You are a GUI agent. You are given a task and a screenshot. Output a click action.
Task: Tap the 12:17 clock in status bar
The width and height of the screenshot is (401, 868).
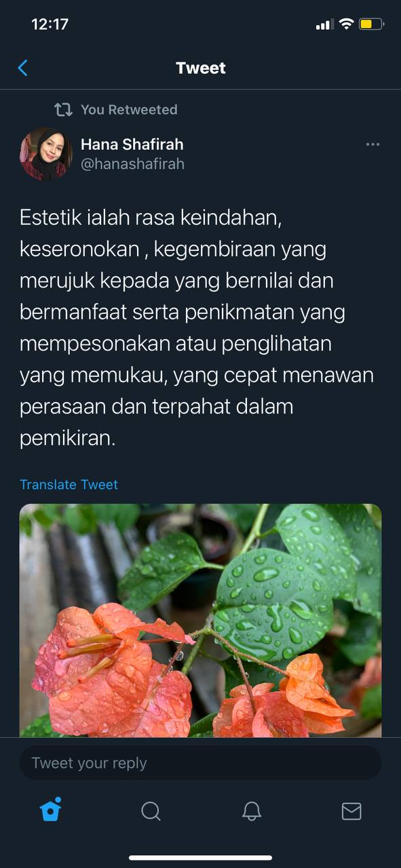(50, 24)
